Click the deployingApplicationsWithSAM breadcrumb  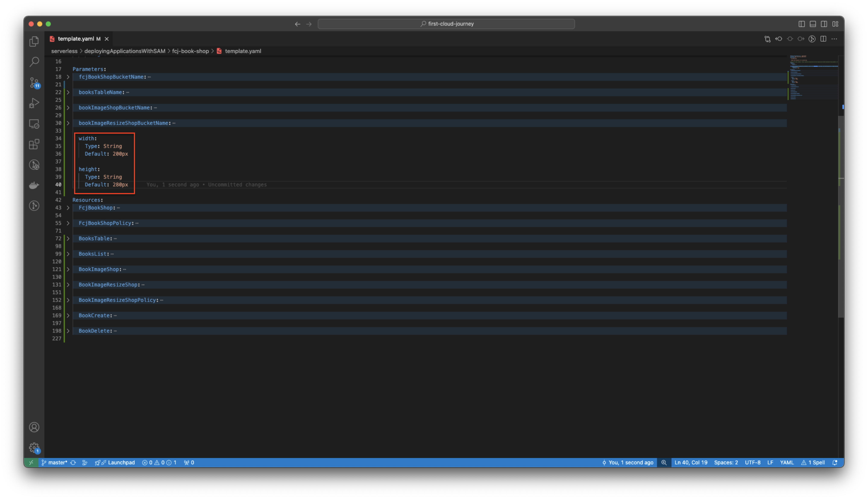pyautogui.click(x=125, y=51)
